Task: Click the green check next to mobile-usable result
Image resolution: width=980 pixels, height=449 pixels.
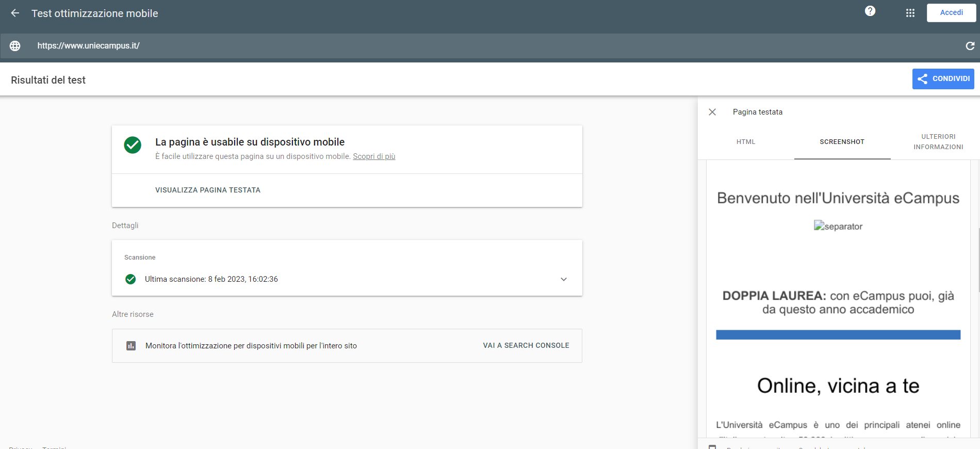Action: 133,145
